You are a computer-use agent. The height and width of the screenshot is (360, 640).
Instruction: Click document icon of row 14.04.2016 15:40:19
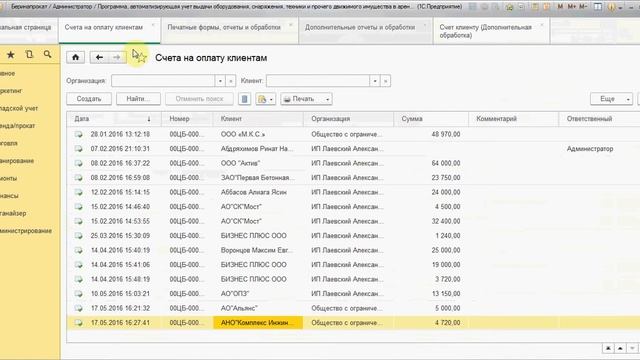click(78, 250)
